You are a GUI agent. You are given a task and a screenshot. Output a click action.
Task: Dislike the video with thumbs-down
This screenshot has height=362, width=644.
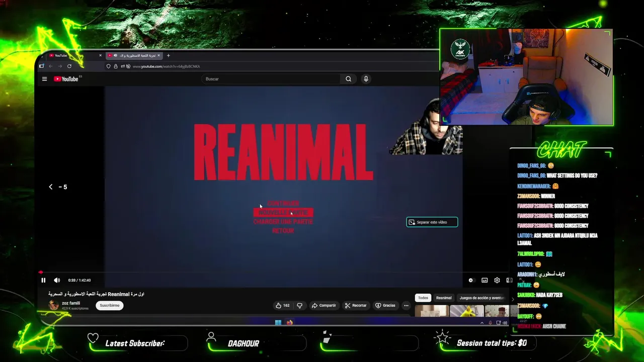tap(299, 305)
